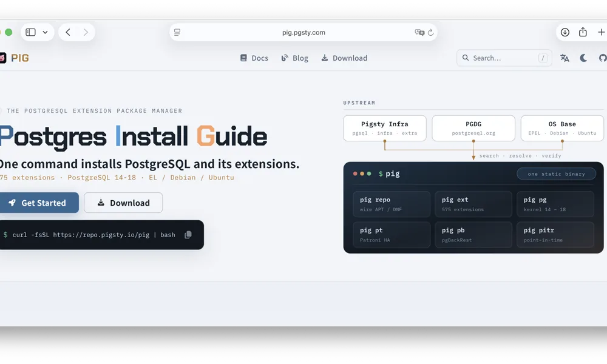This screenshot has height=364, width=607.
Task: Click the rocket icon on Get Started
Action: pyautogui.click(x=12, y=202)
